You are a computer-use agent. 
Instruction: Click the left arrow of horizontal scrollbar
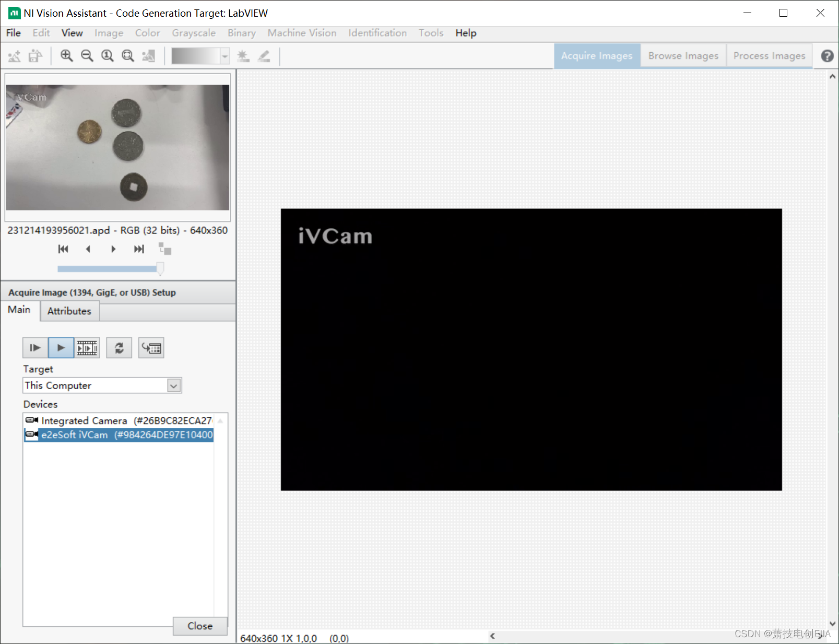pyautogui.click(x=492, y=636)
